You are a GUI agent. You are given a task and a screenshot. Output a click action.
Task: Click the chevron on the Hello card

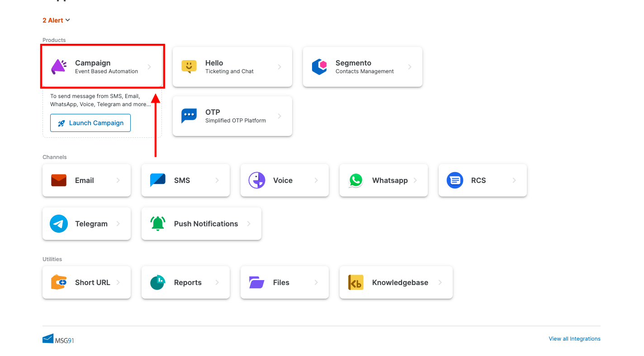coord(279,67)
